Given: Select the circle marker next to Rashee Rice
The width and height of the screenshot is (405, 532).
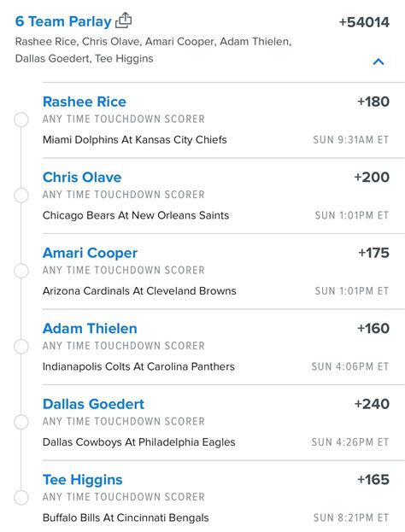Looking at the screenshot, I should 21,120.
